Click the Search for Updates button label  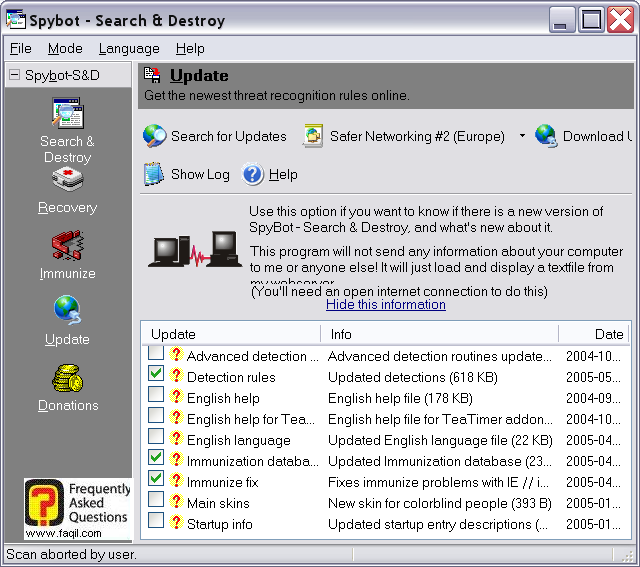coord(229,136)
